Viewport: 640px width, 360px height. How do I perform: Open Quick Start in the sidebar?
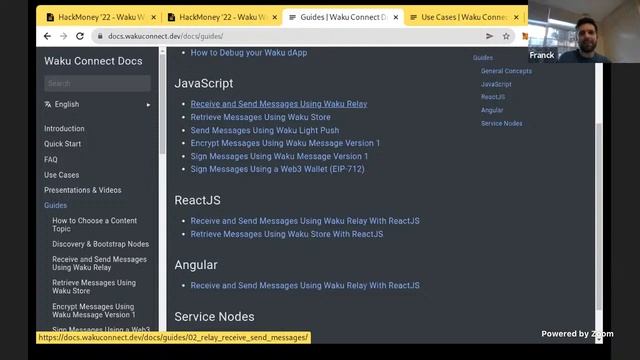pos(62,144)
